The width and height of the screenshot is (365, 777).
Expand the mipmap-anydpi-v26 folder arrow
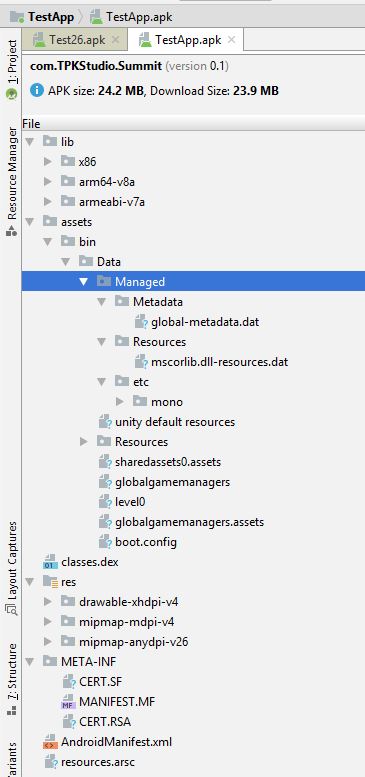point(48,642)
